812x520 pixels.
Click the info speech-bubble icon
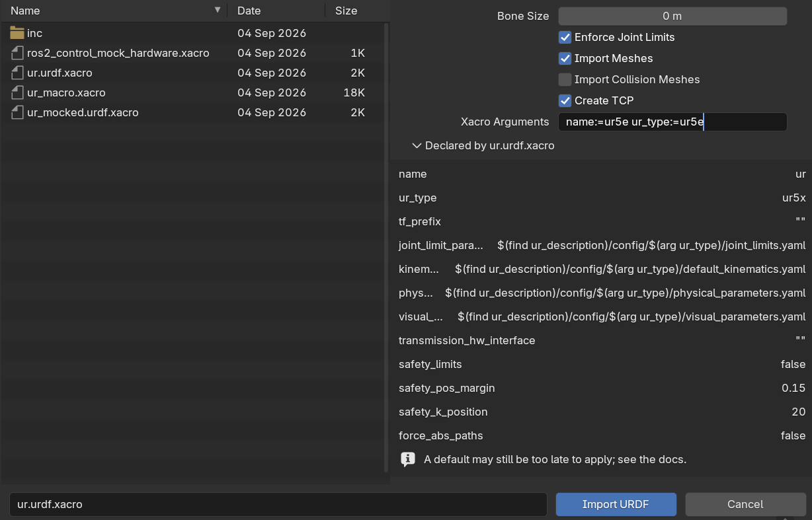[408, 459]
